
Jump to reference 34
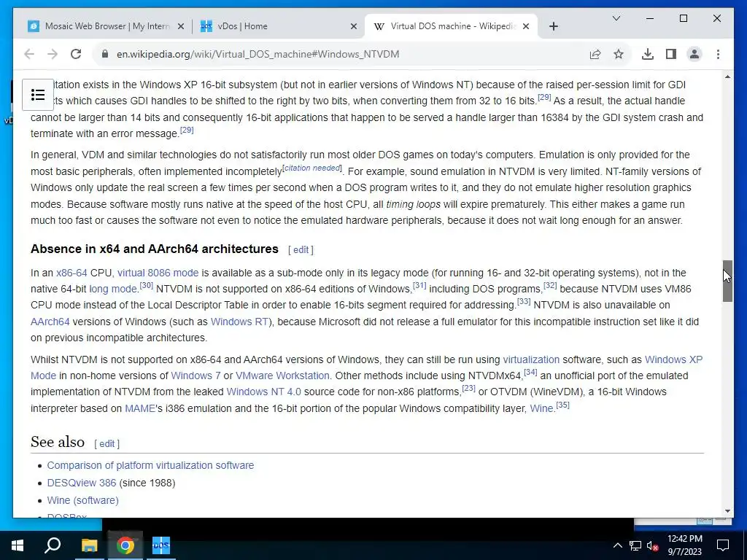pos(530,372)
